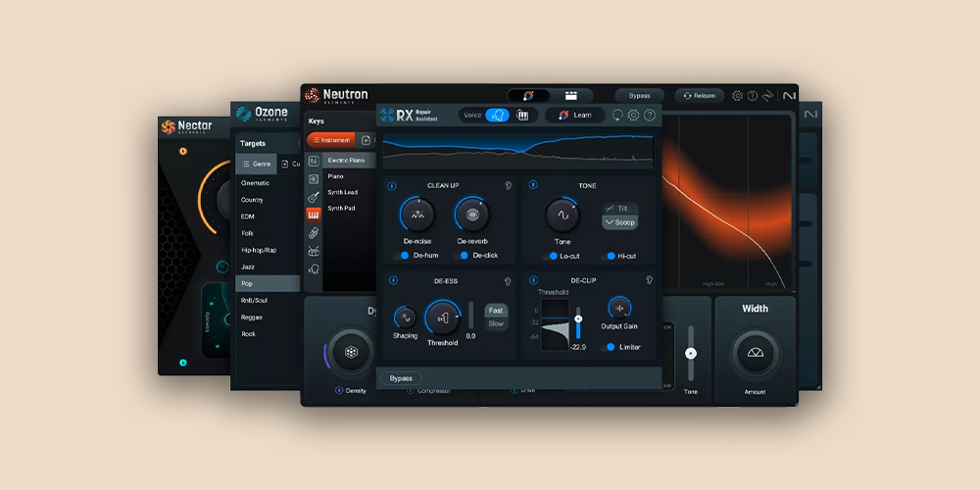
Task: Select the Voice mode icon in RX
Action: tap(498, 115)
